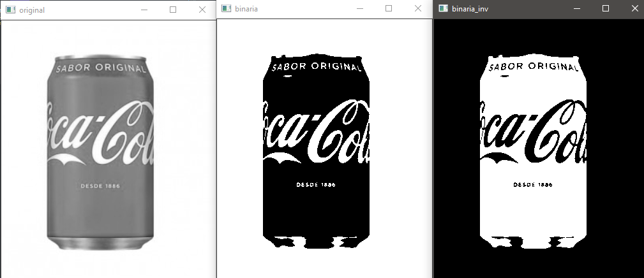644x278 pixels.
Task: Maximize the binaria_inv window
Action: coord(606,8)
